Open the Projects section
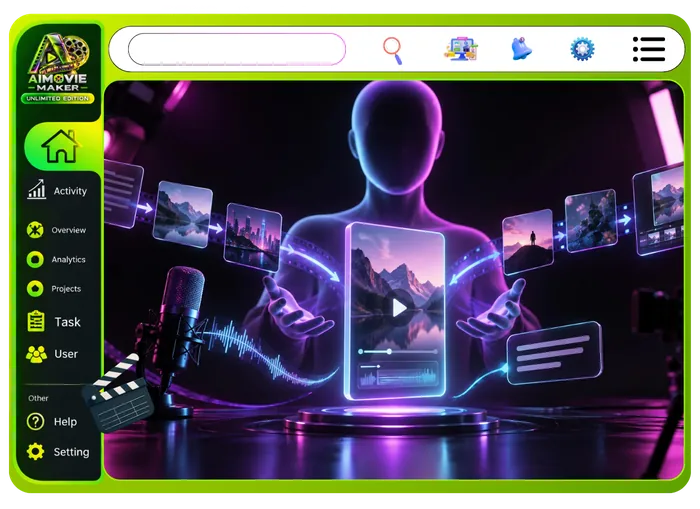Viewport: 700px width, 509px height. pos(66,289)
